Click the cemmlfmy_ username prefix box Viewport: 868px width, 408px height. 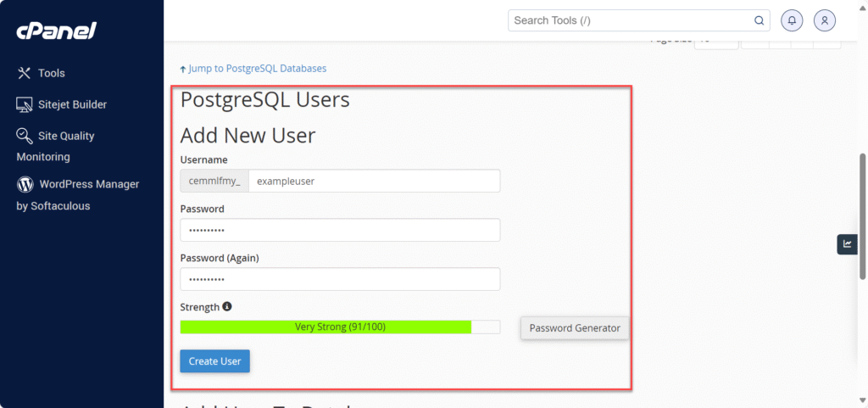[214, 182]
